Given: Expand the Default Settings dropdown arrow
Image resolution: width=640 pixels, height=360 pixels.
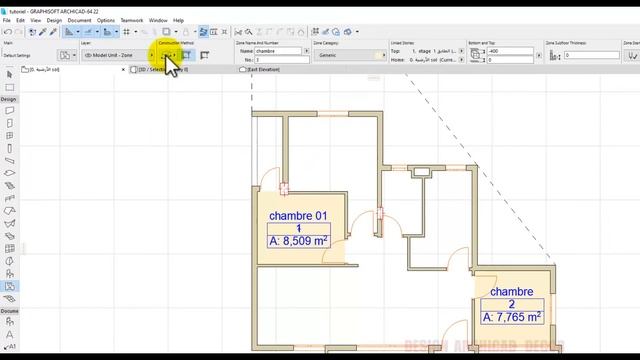Looking at the screenshot, I should pos(74,55).
